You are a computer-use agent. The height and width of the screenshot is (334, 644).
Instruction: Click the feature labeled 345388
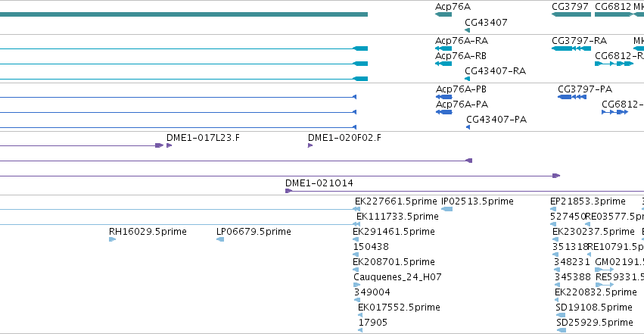(573, 277)
